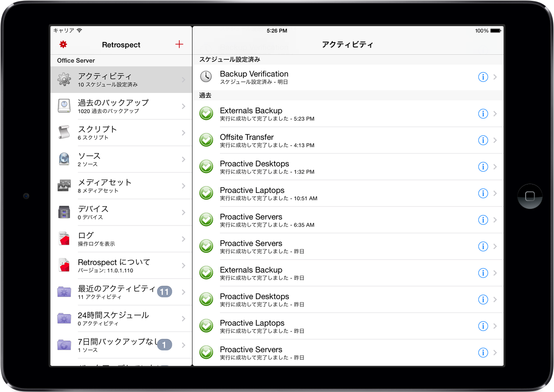Tap the 1 badge on 7日間バックアップなし
Viewport: 554px width, 392px height.
click(x=165, y=345)
